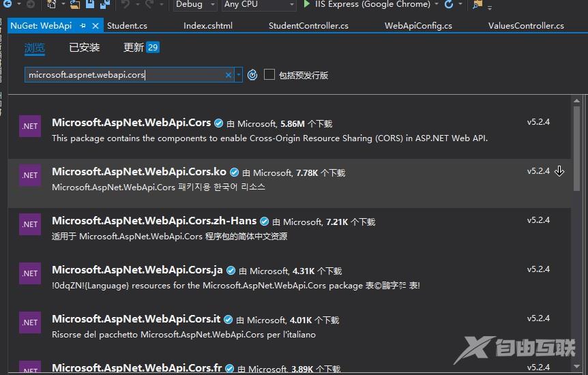This screenshot has height=375, width=588.
Task: Click verified badge next to Microsoft.AspNet.WebApi.Cors
Action: 219,123
